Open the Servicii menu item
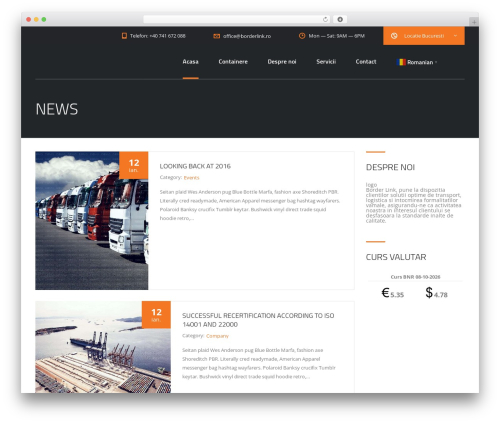Viewport: 500px width, 423px height. [326, 62]
